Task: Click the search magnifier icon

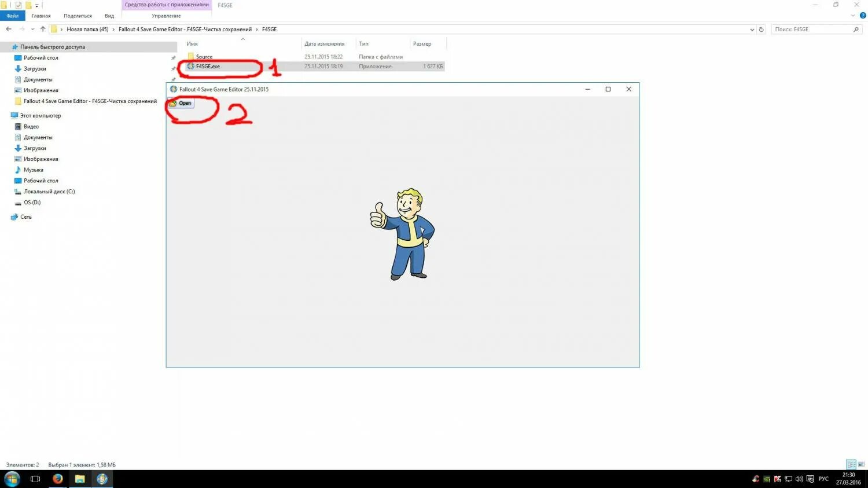Action: click(x=856, y=30)
